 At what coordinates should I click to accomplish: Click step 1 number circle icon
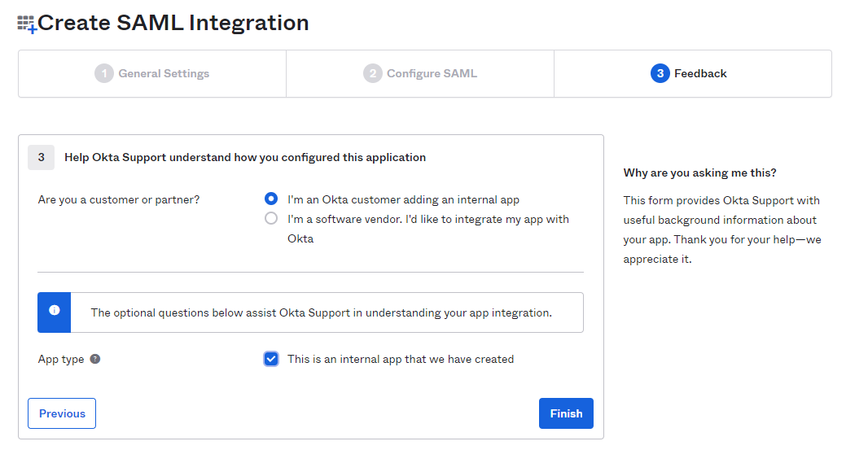103,73
